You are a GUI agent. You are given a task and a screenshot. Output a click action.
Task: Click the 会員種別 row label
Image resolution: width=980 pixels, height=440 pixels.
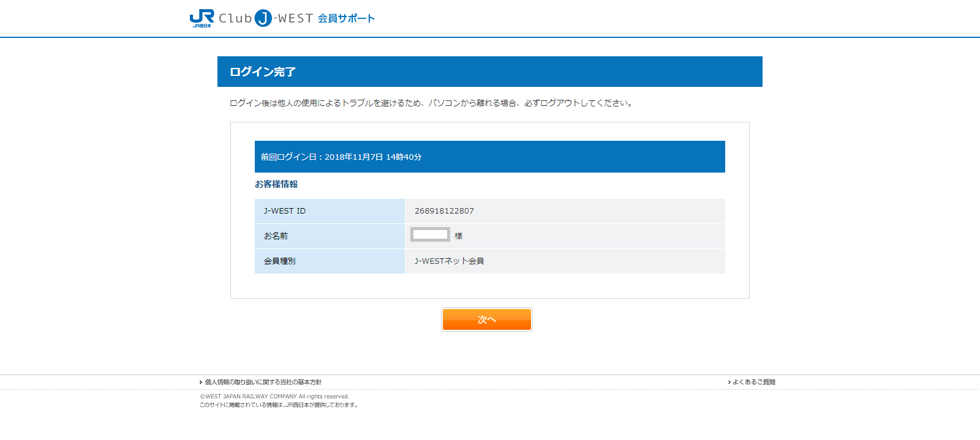click(279, 261)
